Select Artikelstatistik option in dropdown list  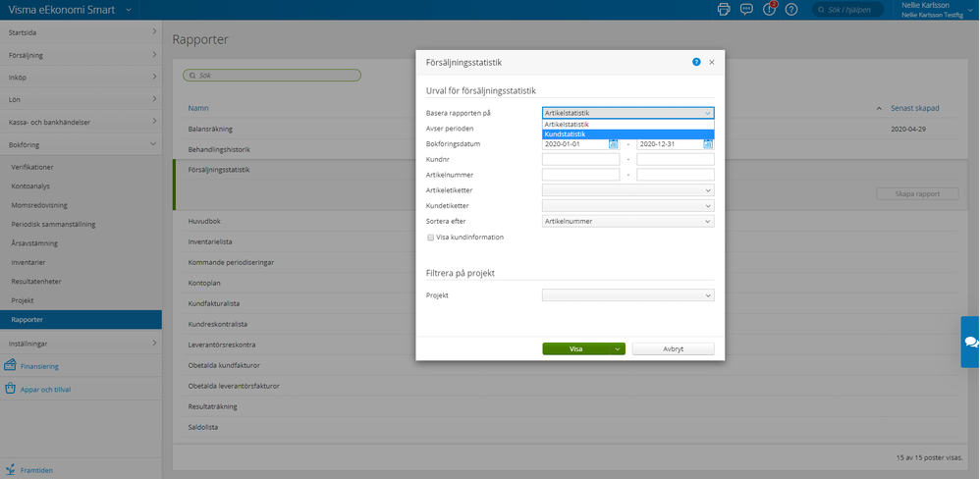coord(628,125)
